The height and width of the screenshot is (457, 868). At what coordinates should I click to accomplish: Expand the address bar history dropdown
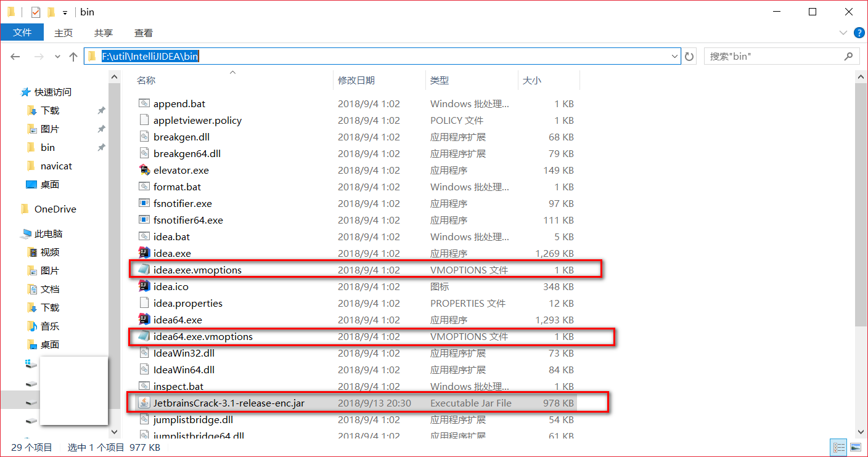pyautogui.click(x=674, y=57)
